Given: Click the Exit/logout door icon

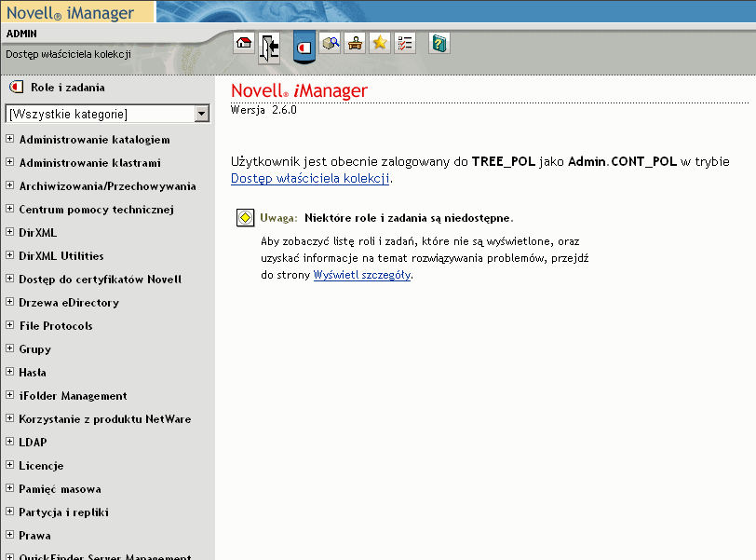Looking at the screenshot, I should [x=269, y=48].
